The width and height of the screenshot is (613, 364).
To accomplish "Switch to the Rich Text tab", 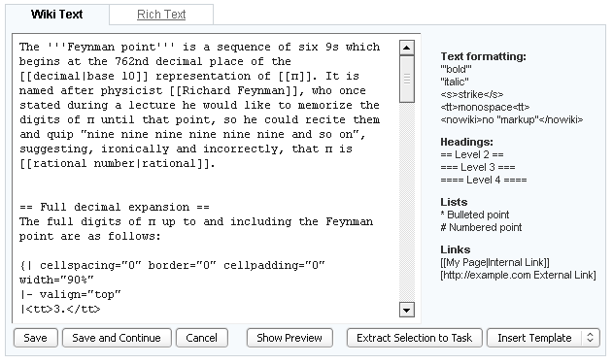I will pyautogui.click(x=161, y=15).
